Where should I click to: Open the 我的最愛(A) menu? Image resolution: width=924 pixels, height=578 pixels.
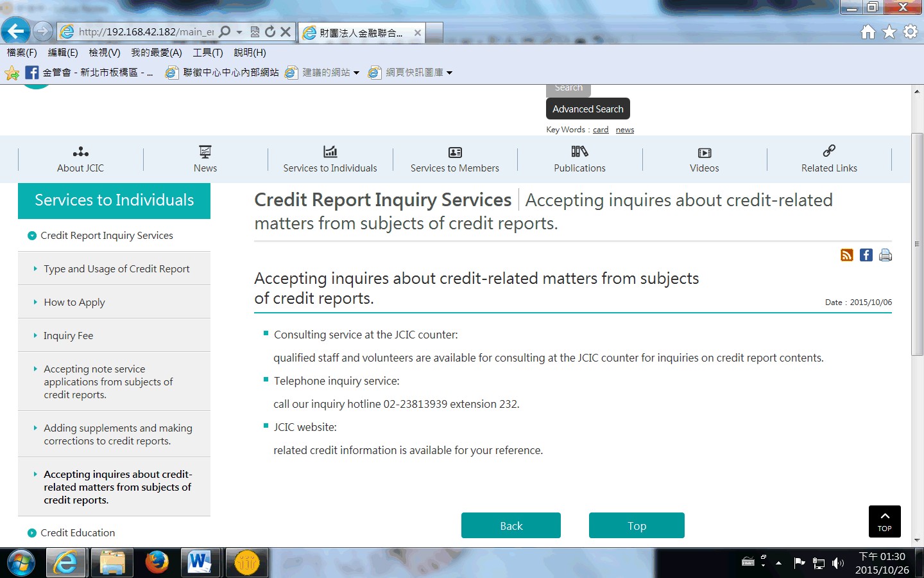click(157, 53)
